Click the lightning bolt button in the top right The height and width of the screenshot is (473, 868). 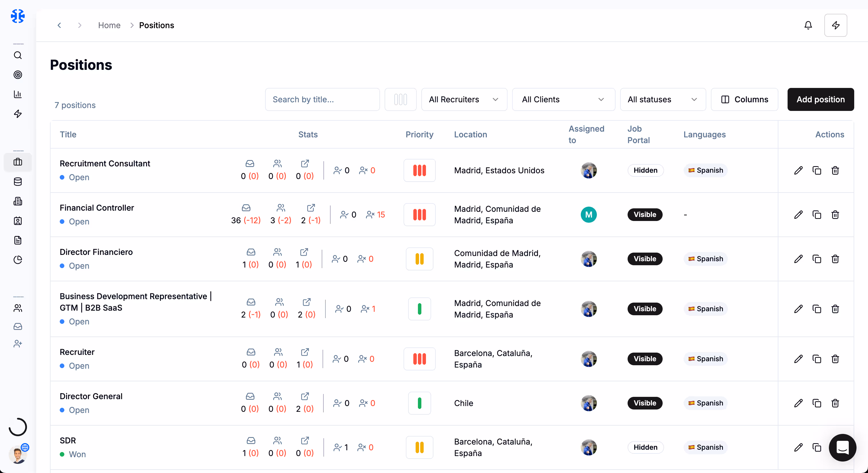(836, 25)
